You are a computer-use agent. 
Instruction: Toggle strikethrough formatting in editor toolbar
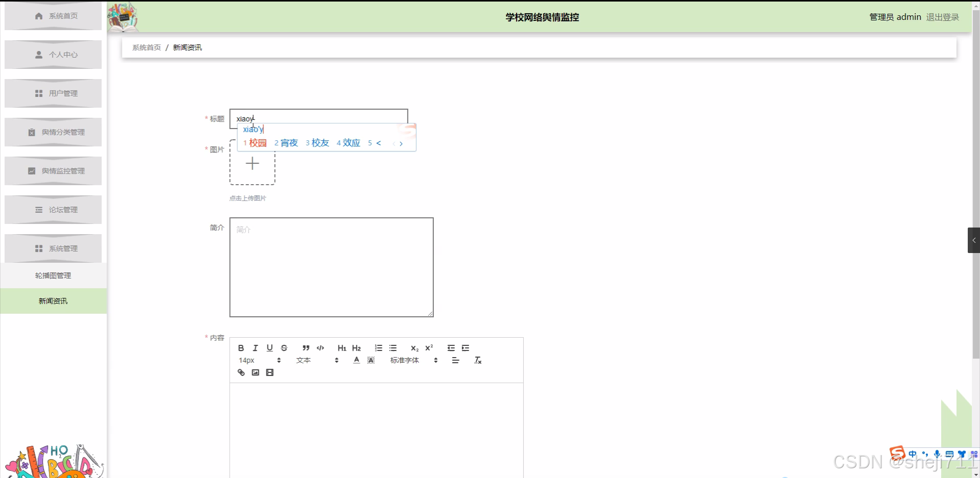(x=284, y=348)
